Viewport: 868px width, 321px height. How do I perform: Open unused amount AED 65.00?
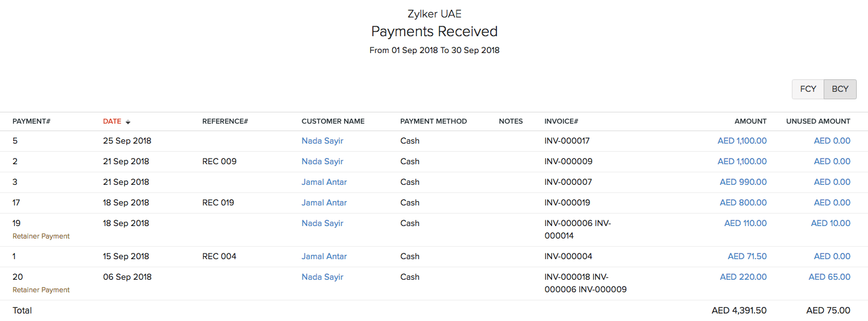pos(829,277)
